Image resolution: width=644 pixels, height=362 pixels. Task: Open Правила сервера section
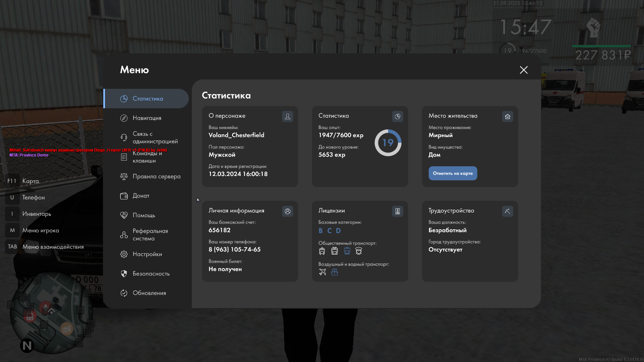156,176
